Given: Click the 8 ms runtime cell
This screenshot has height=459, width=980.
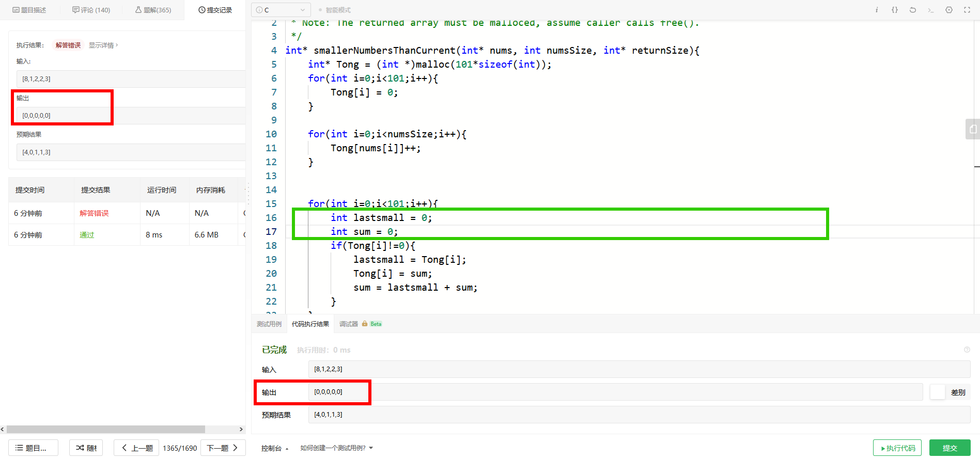Looking at the screenshot, I should [x=154, y=235].
